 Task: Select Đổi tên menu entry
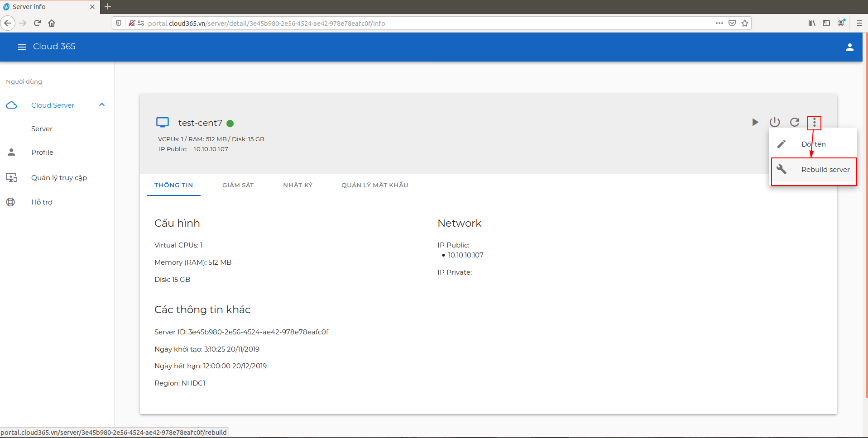[814, 144]
